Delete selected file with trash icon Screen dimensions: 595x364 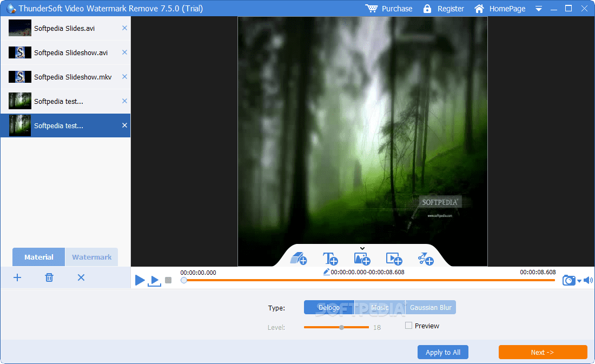49,277
